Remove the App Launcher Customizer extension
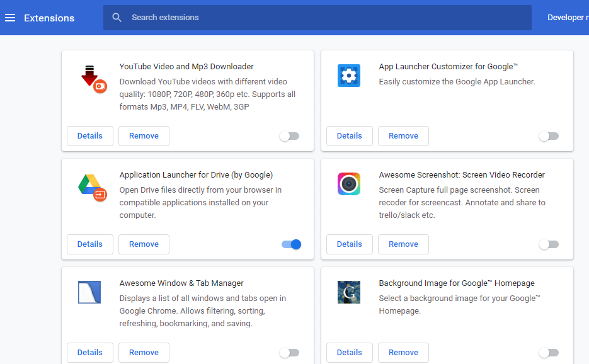 tap(403, 135)
